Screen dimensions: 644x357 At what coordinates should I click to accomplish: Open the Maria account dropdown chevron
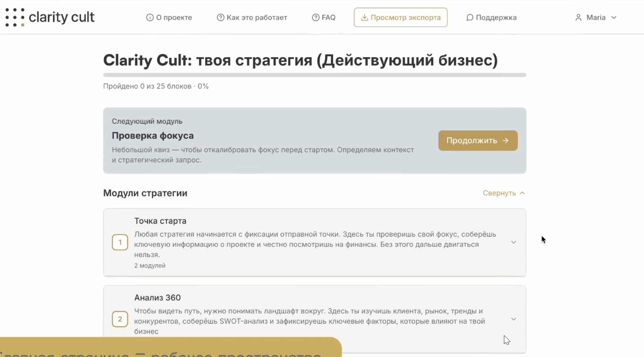(x=614, y=17)
